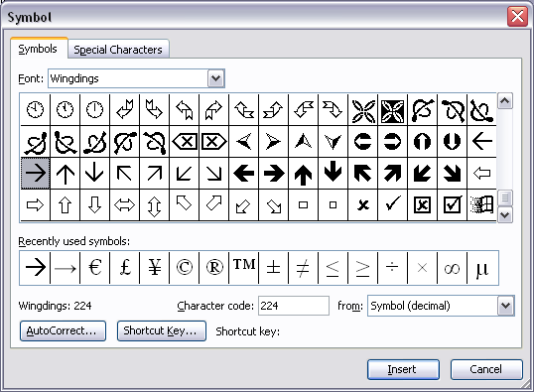Pick the plain X mark symbol
Viewport: 534px width, 392px height.
click(x=363, y=205)
